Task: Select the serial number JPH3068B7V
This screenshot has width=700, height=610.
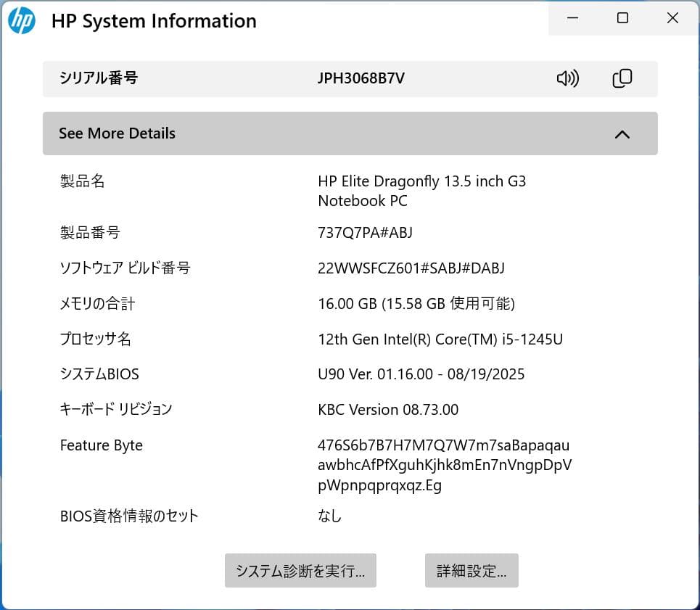Action: pos(360,78)
